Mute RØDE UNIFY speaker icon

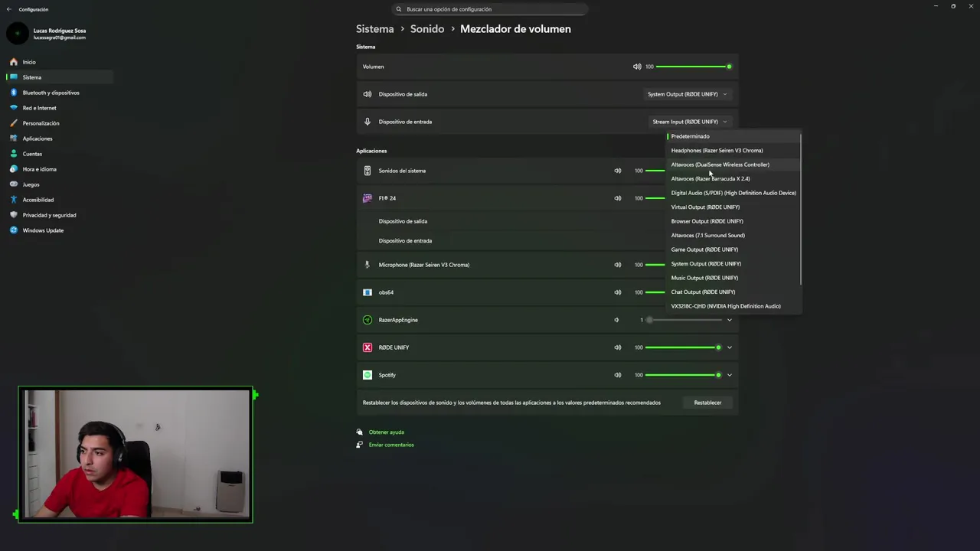pyautogui.click(x=618, y=347)
